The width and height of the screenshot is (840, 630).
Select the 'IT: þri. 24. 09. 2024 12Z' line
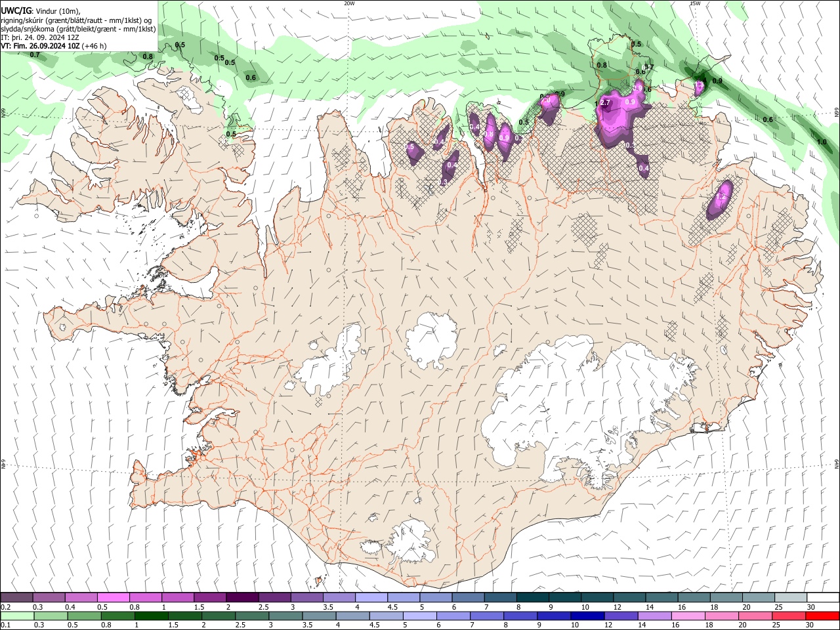(x=40, y=37)
